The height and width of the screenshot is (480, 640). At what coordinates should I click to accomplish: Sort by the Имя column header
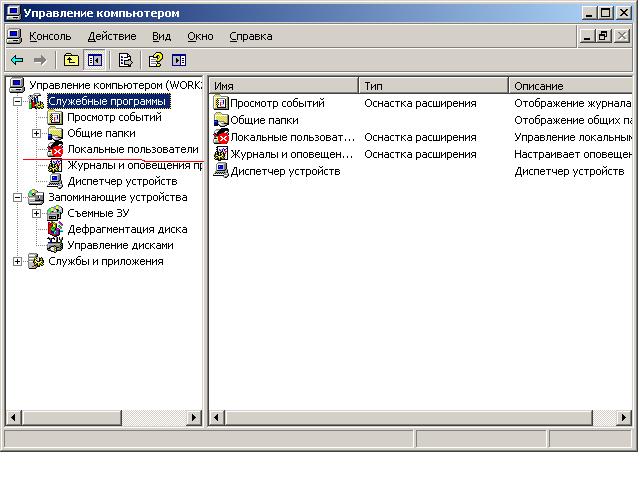[x=284, y=86]
